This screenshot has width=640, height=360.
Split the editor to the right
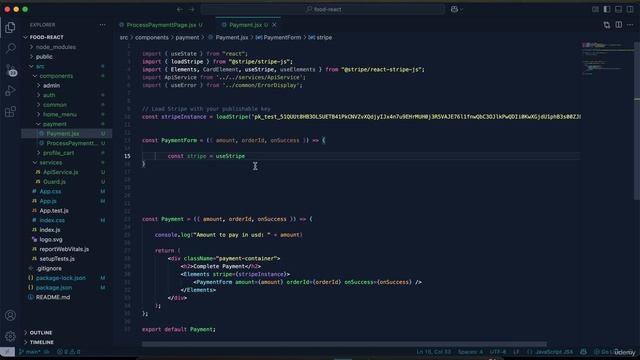point(619,25)
